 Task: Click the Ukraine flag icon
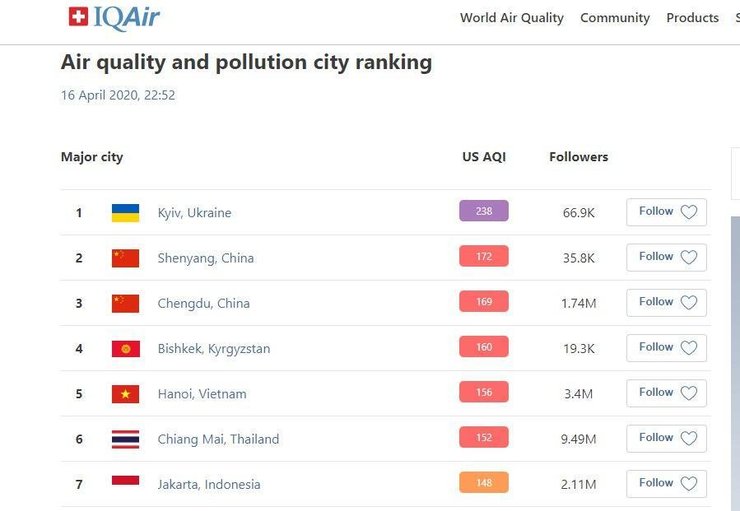tap(125, 212)
